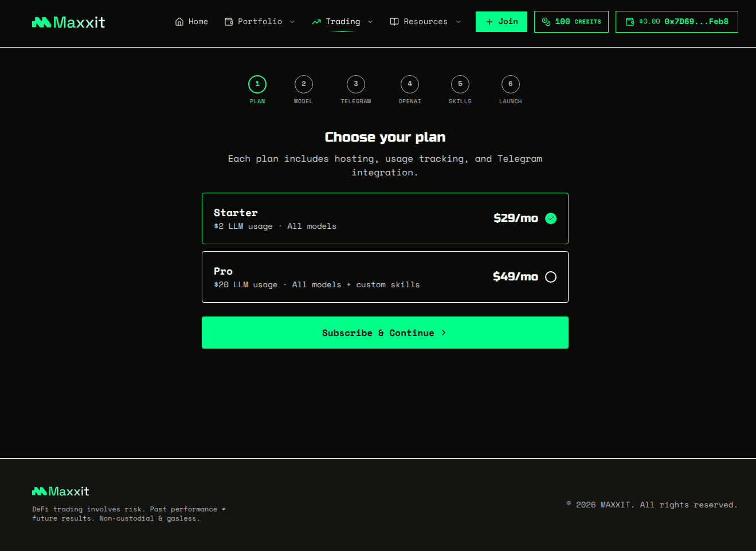Click the Trading chart arrow icon
The image size is (756, 551).
coord(316,22)
